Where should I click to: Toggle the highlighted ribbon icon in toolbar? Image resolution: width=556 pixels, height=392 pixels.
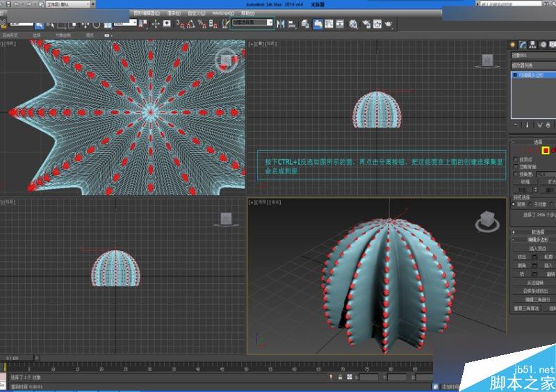point(318,24)
